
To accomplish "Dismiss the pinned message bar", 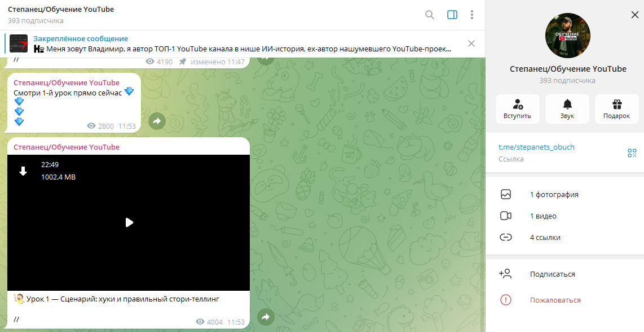I will click(x=471, y=43).
